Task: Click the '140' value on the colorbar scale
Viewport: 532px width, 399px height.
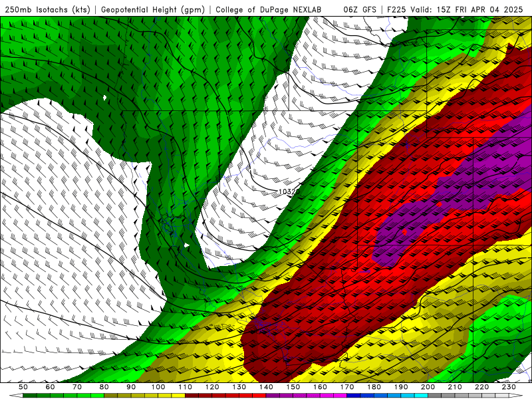Action: pos(266,387)
